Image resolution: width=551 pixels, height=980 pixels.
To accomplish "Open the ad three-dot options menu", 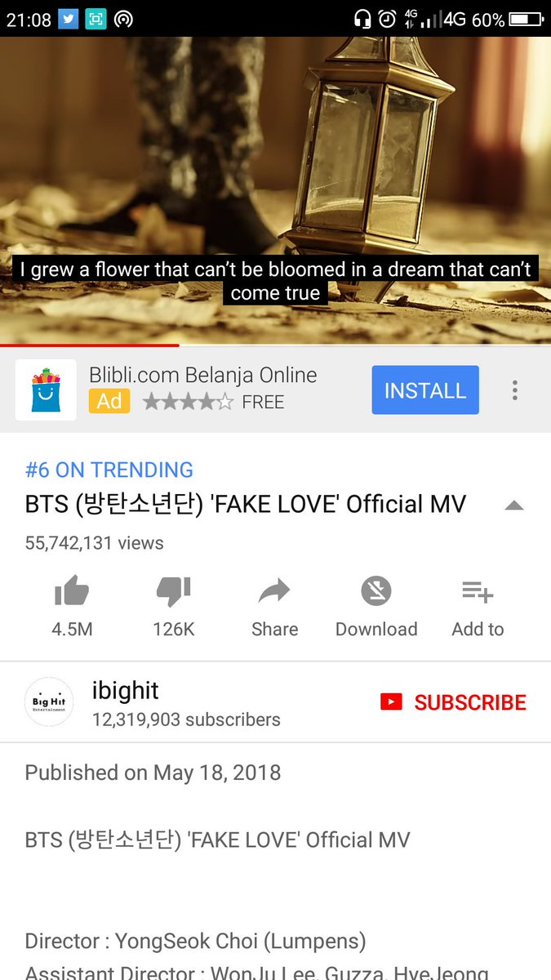I will pyautogui.click(x=515, y=390).
